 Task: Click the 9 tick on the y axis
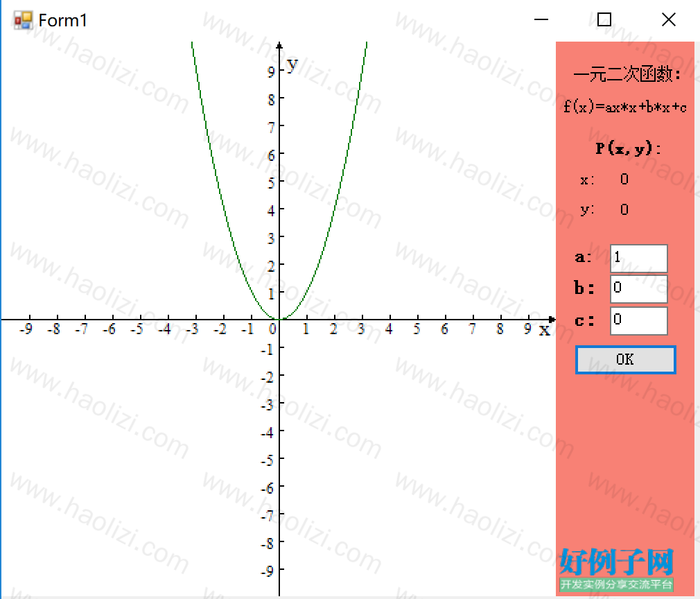(x=271, y=71)
